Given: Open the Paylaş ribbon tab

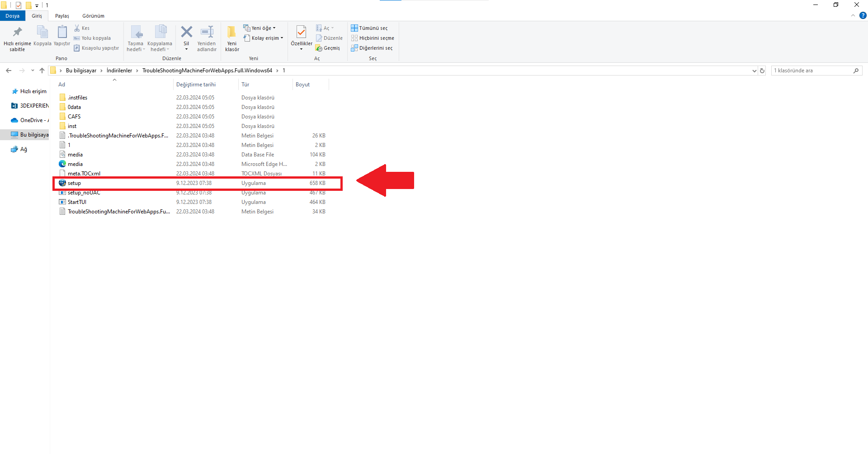Looking at the screenshot, I should coord(62,16).
